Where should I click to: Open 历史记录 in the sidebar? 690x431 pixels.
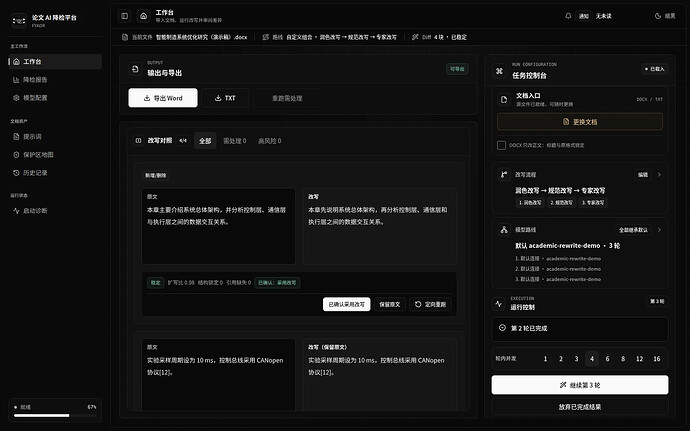click(x=55, y=173)
